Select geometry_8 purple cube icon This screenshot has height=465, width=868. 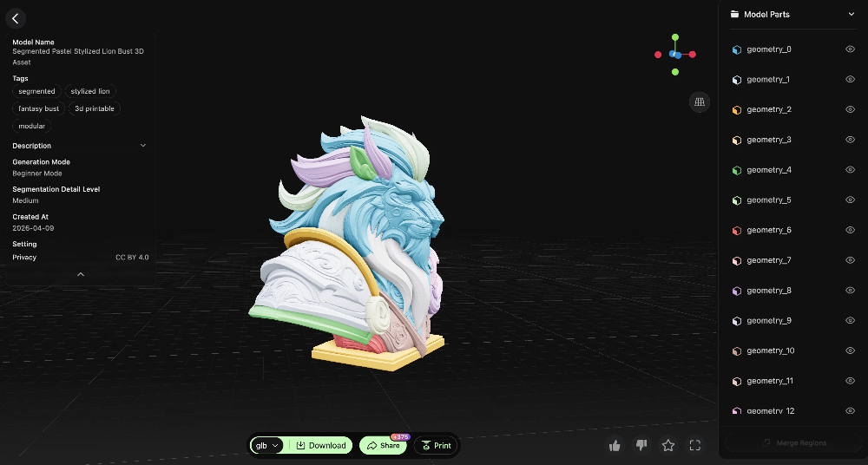coord(737,291)
